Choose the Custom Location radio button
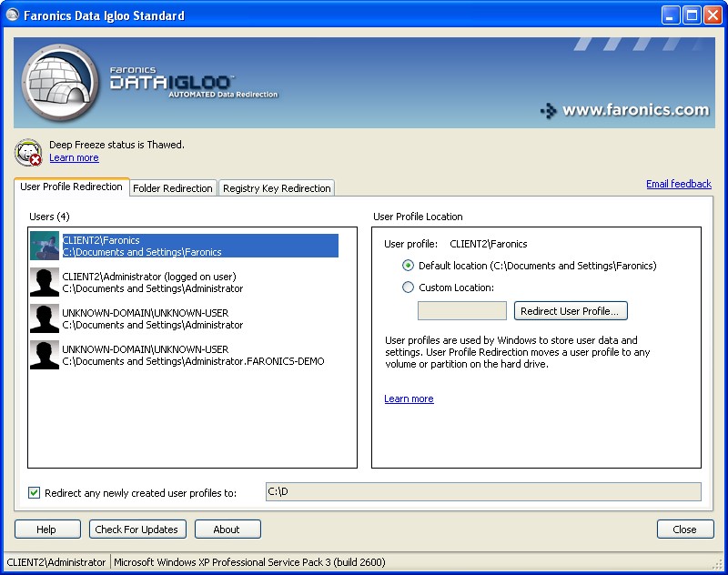 click(408, 287)
